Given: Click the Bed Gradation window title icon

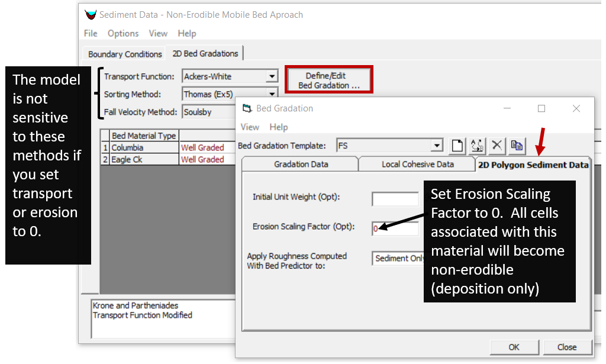Looking at the screenshot, I should pyautogui.click(x=247, y=108).
